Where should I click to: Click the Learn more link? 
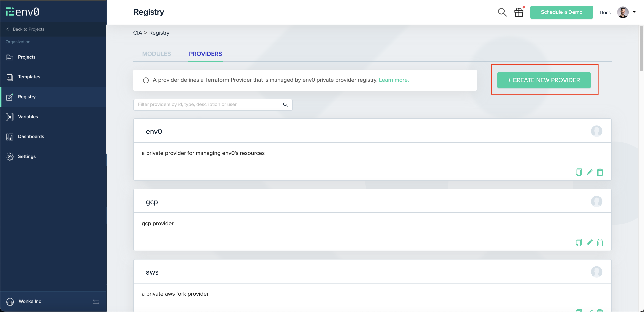click(x=394, y=80)
